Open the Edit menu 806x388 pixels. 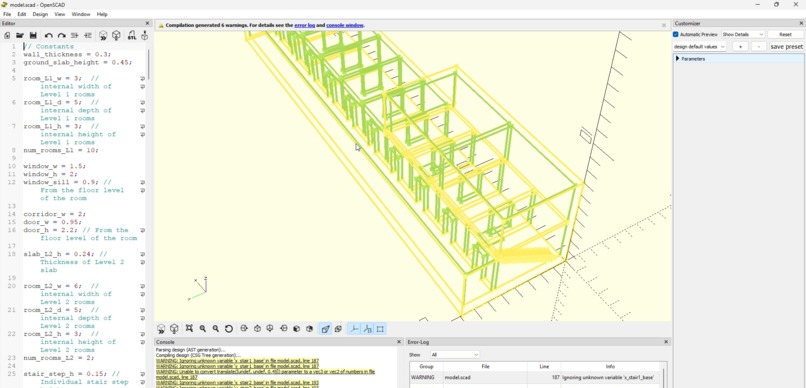click(x=22, y=14)
